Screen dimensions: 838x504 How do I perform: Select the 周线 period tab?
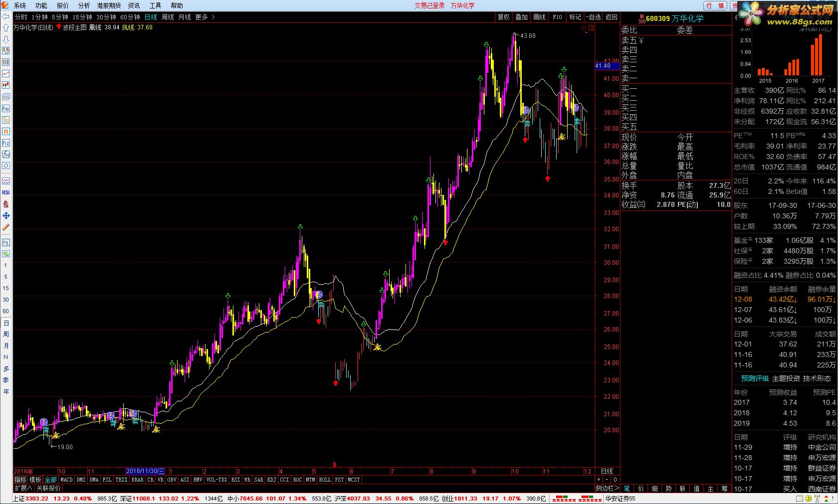point(168,17)
